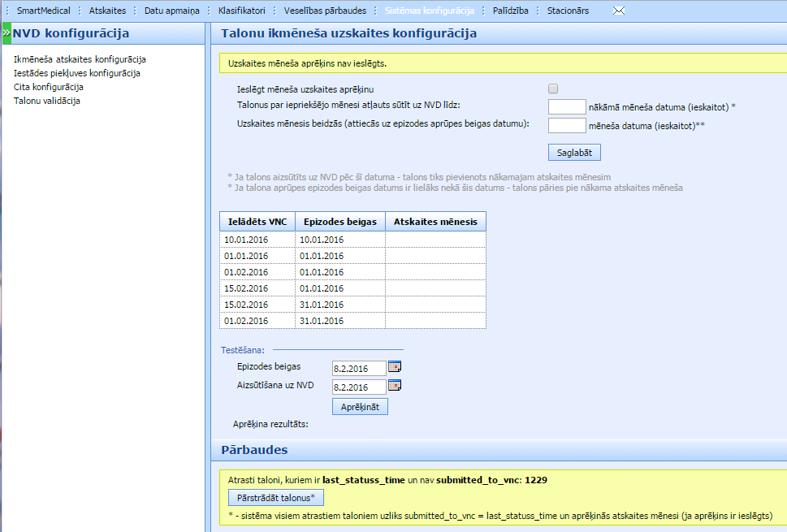Open the Datu apmaiņa menu
Image resolution: width=787 pixels, height=532 pixels.
(171, 11)
